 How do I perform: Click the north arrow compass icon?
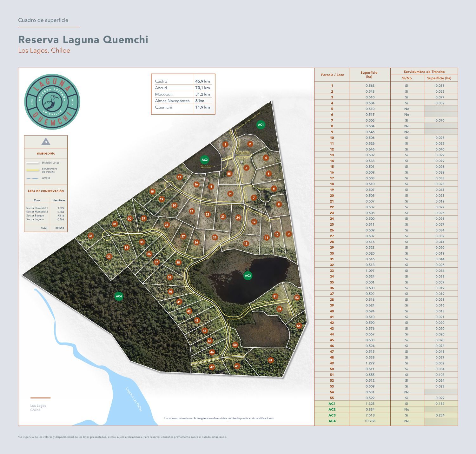click(46, 142)
